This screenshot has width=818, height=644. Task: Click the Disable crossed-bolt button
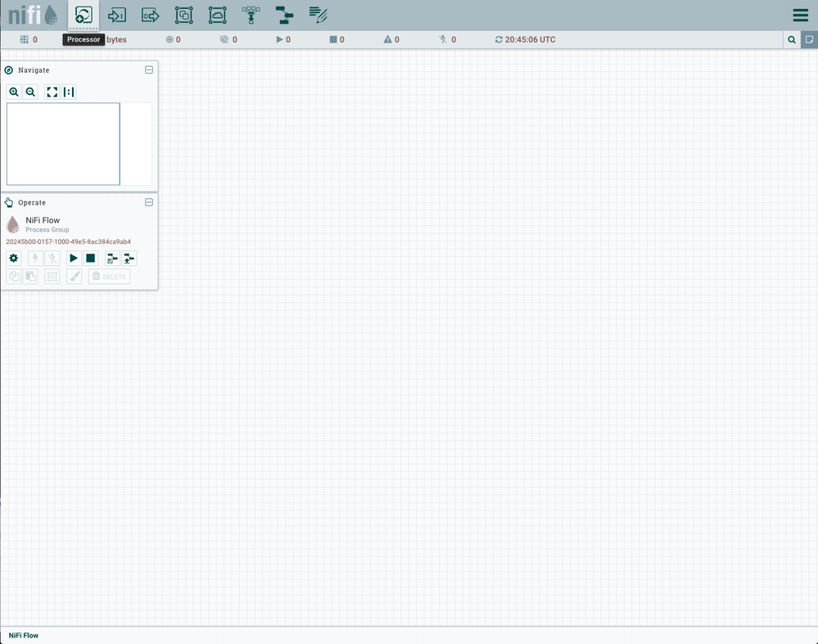coord(52,258)
